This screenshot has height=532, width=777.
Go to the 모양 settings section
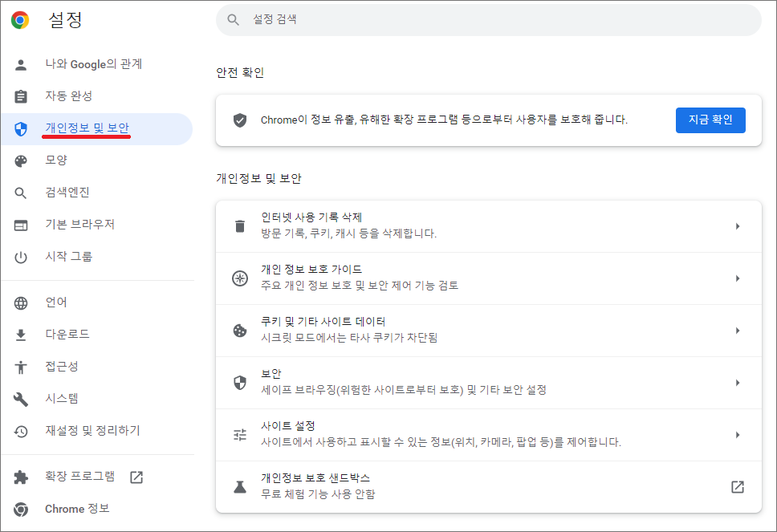coord(96,161)
